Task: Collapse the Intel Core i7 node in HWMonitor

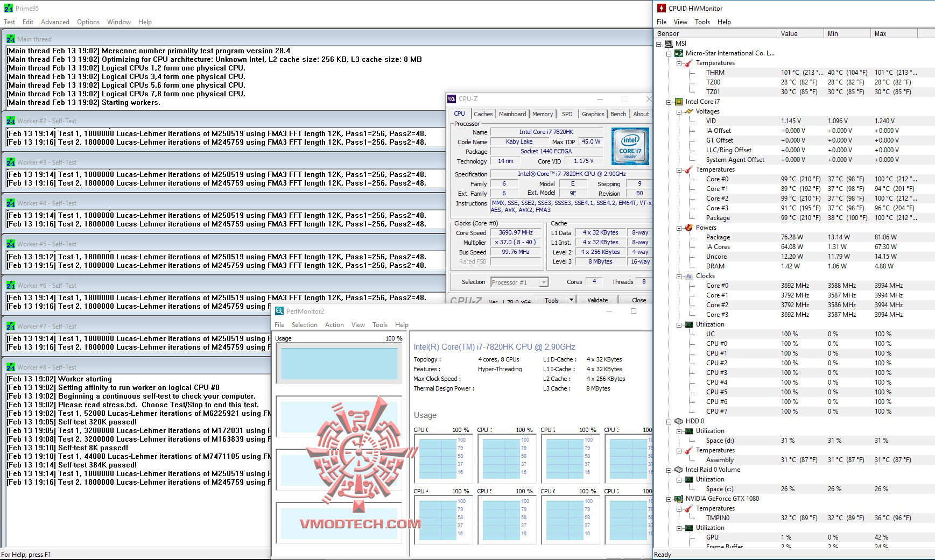Action: click(669, 102)
